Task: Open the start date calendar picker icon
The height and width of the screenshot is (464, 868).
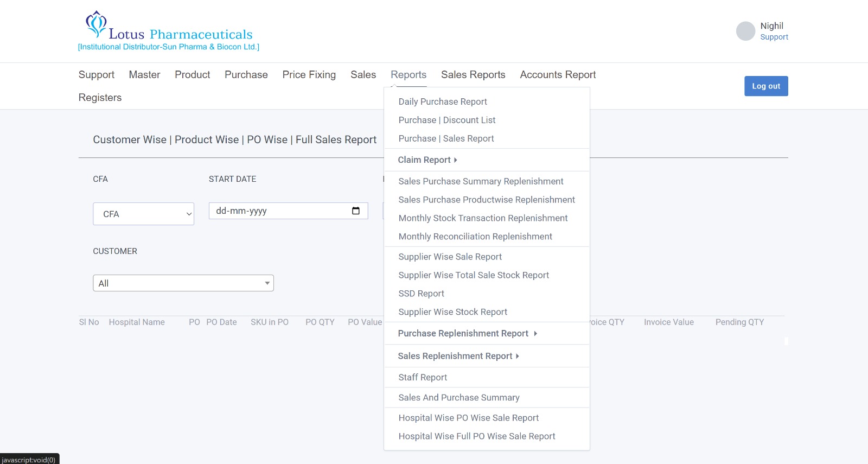Action: click(356, 211)
